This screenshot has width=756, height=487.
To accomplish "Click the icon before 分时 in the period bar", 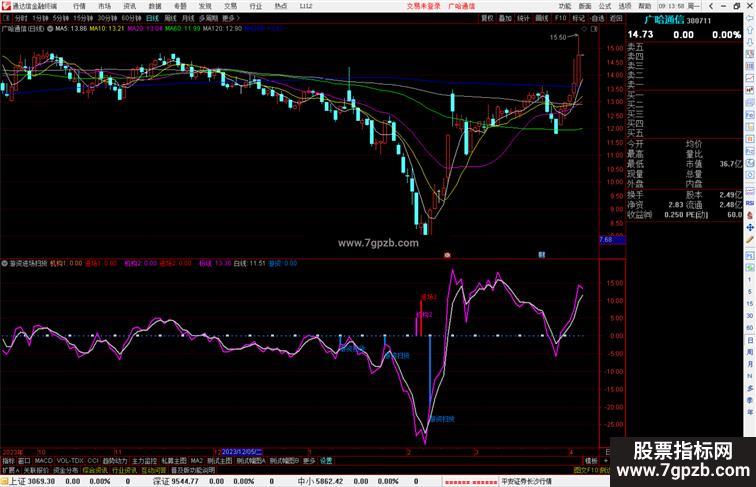I will click(6, 18).
